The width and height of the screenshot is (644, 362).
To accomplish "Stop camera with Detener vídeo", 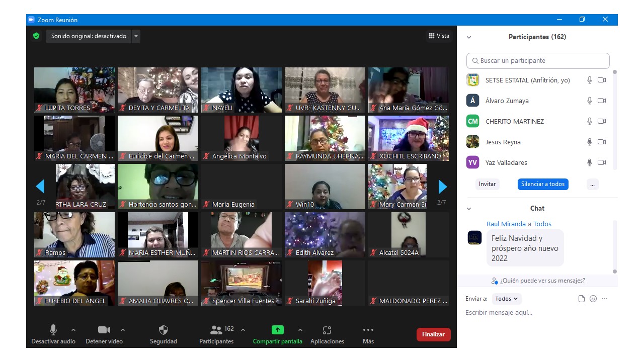I will pyautogui.click(x=104, y=334).
